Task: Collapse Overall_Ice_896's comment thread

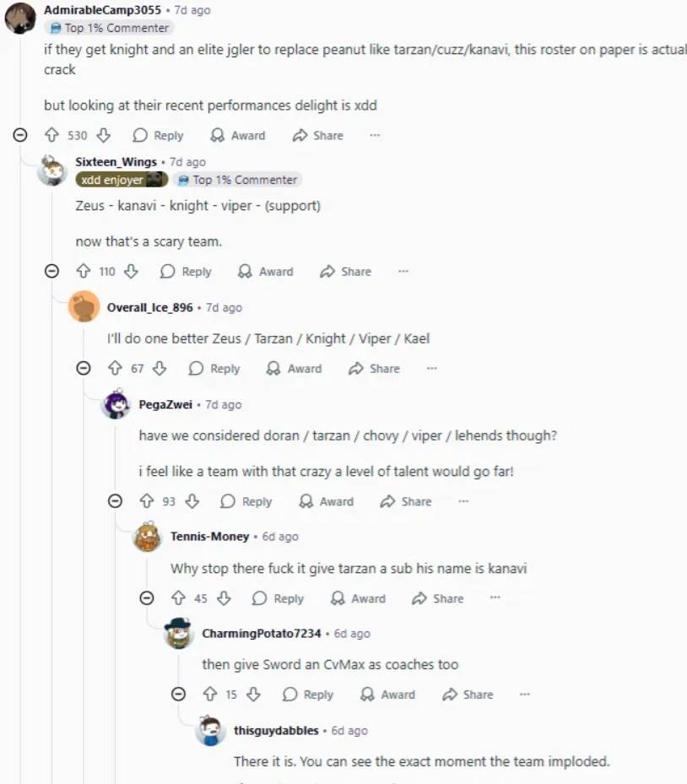Action: click(x=83, y=369)
